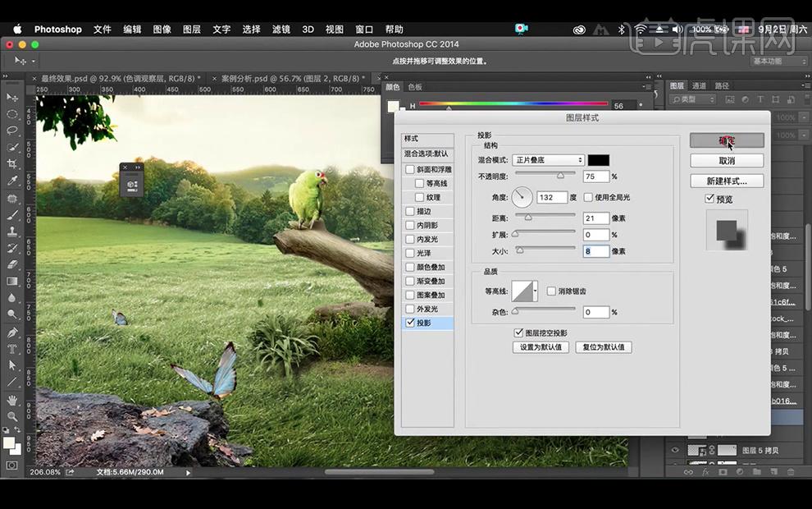Click the black shadow color swatch
812x509 pixels.
599,160
